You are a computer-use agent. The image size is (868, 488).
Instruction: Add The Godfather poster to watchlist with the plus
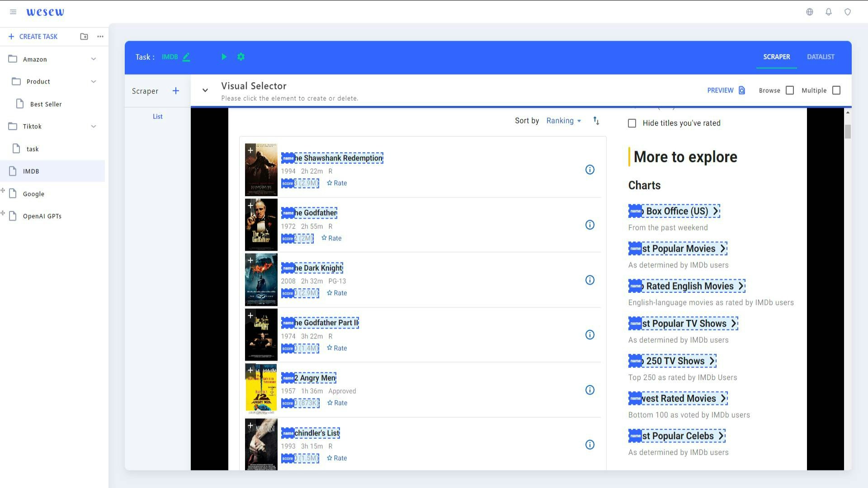pos(250,206)
